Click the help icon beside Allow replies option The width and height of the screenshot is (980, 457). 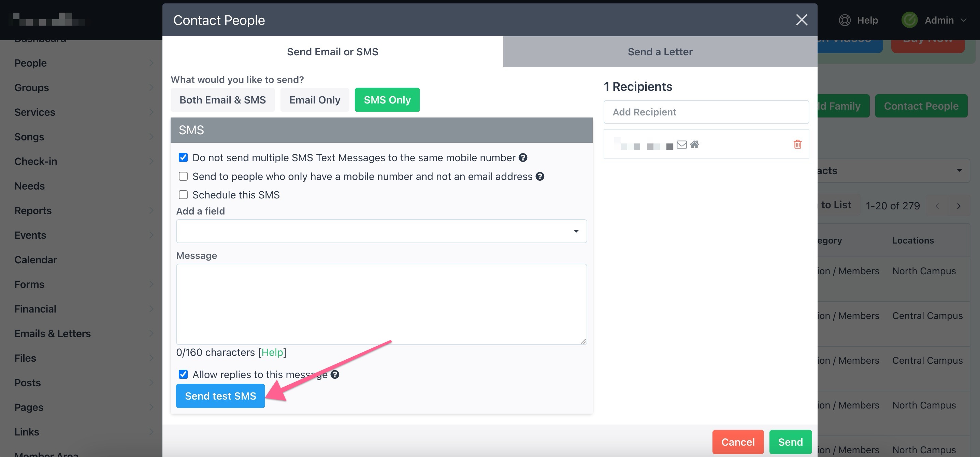(x=334, y=374)
